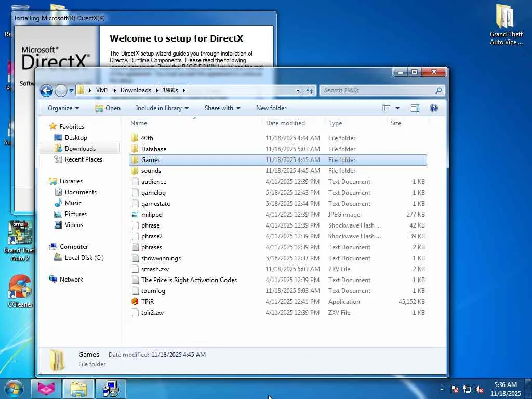This screenshot has width=532, height=399.
Task: Select the audience text document
Action: click(277, 181)
